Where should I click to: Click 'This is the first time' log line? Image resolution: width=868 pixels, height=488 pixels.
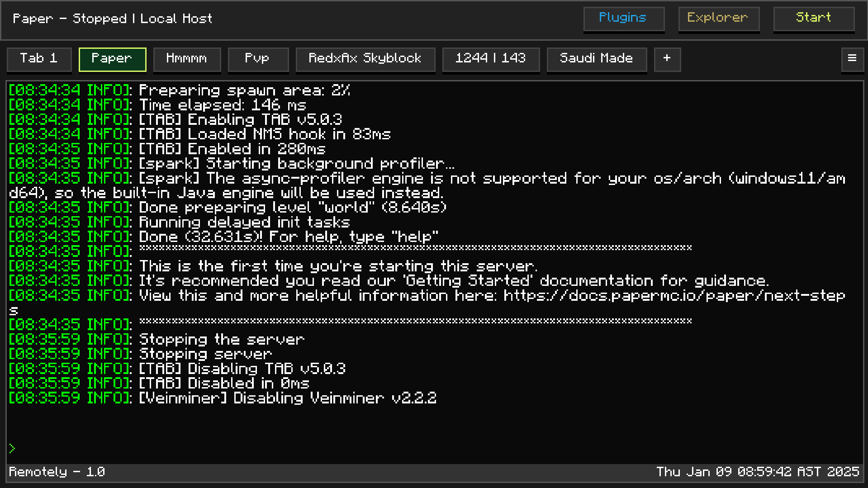point(273,266)
